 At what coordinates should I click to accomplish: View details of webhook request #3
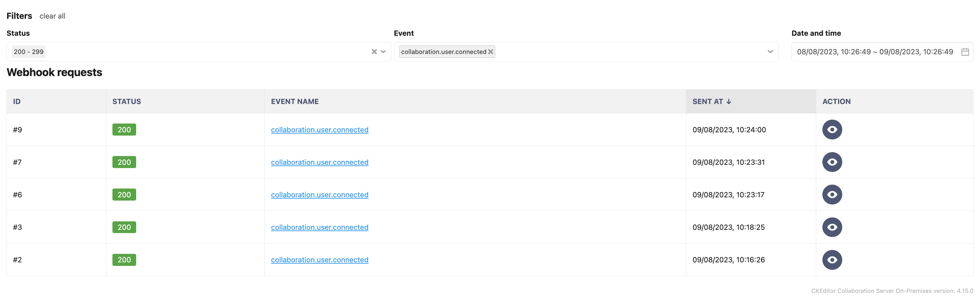coord(832,227)
